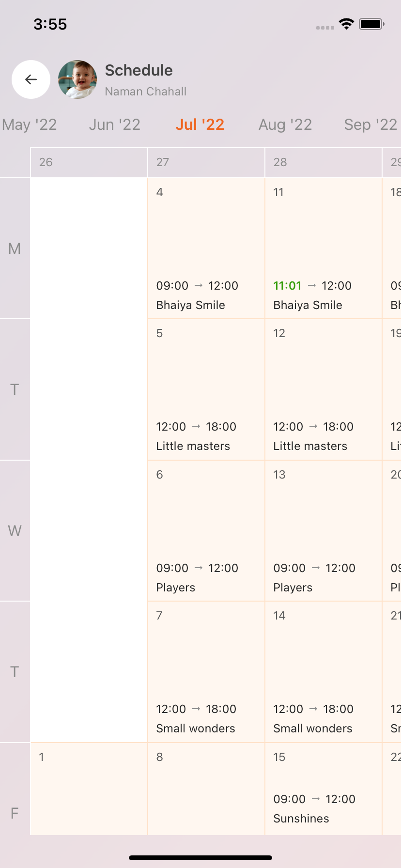Tap the back arrow button
Screen dimensions: 401x868
pyautogui.click(x=31, y=79)
